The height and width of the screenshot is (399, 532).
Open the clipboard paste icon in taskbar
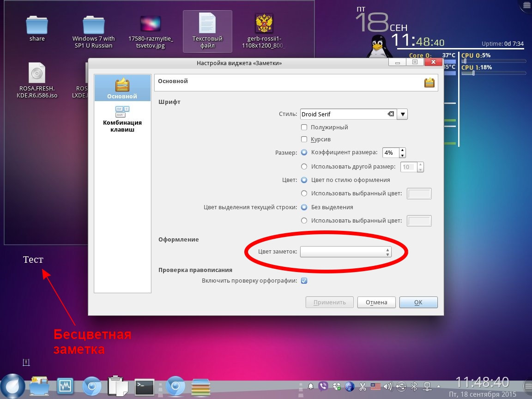tap(118, 386)
